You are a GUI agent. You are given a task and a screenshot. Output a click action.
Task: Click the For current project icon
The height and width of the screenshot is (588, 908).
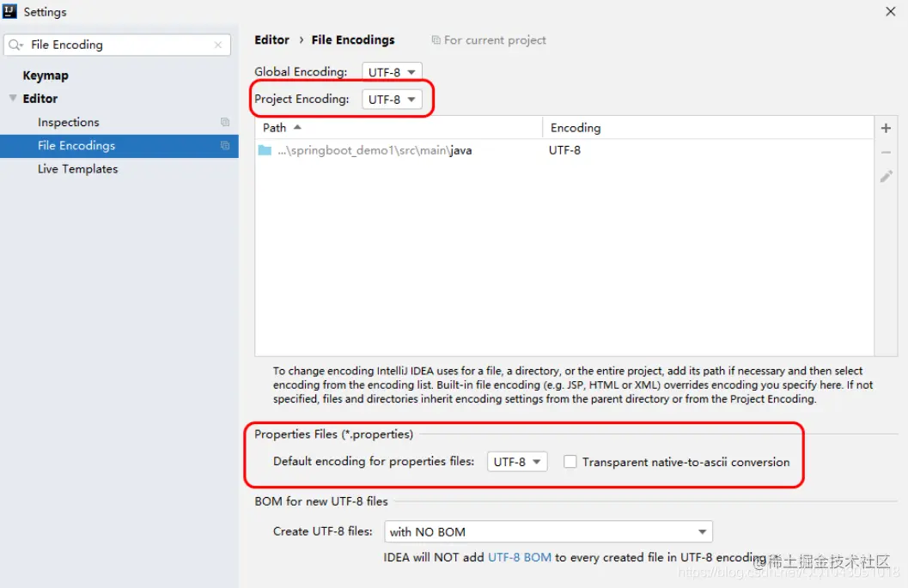(436, 40)
